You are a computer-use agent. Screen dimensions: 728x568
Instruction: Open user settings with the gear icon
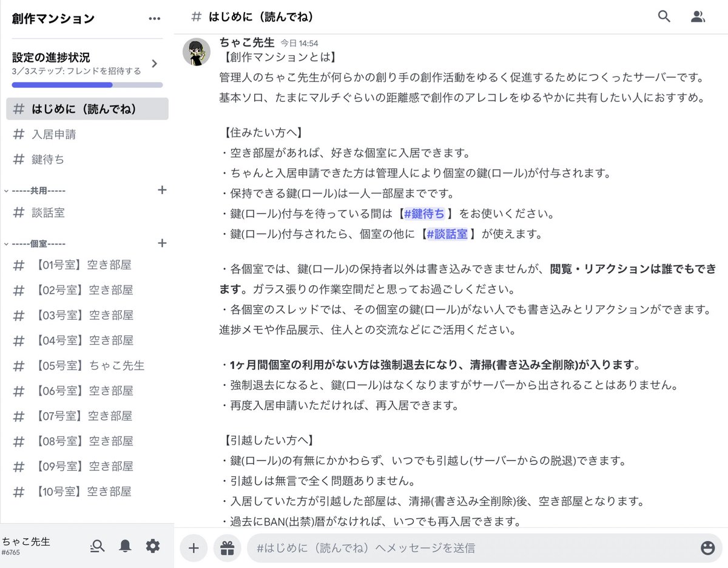(153, 546)
